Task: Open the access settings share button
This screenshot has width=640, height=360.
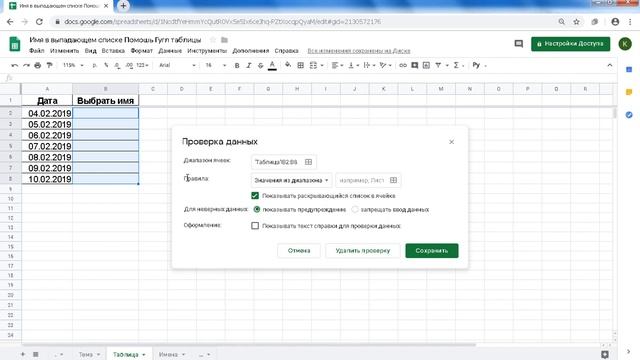Action: (571, 44)
